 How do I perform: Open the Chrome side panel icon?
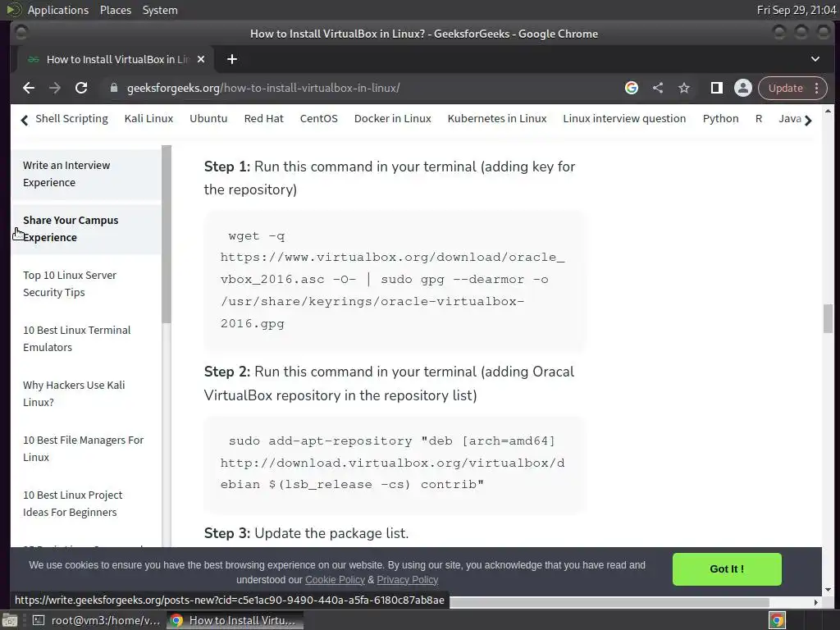716,88
